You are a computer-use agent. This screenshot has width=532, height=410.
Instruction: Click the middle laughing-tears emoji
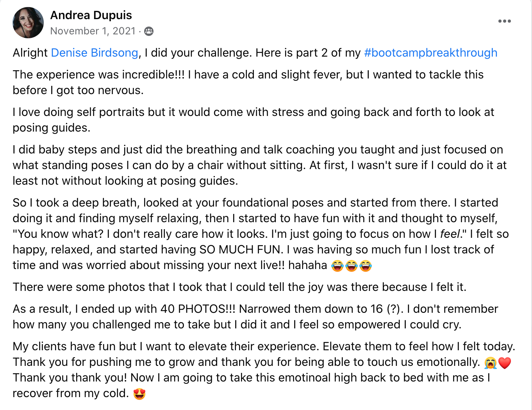point(352,266)
